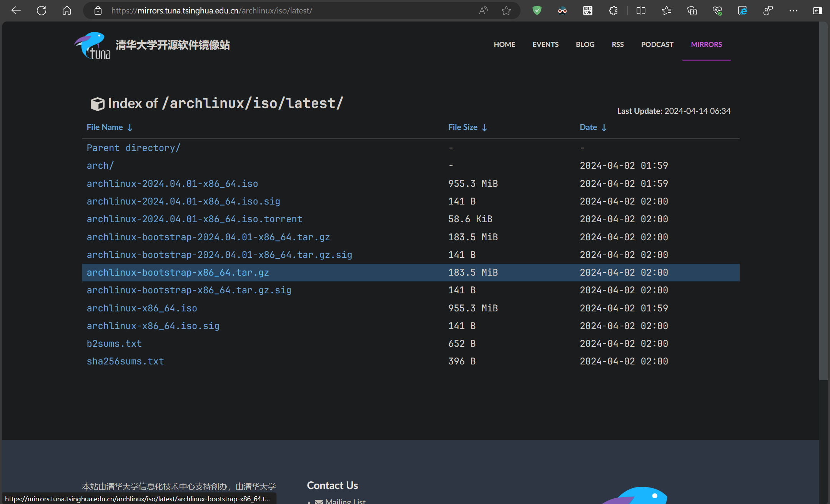Download archlinux-2024.04.01-x86_64.iso
This screenshot has width=830, height=504.
(x=172, y=184)
